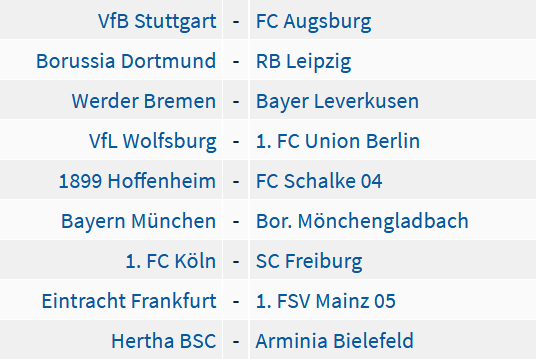Viewport: 536px width, 360px height.
Task: Open Eintracht Frankfurt team page
Action: [x=129, y=301]
